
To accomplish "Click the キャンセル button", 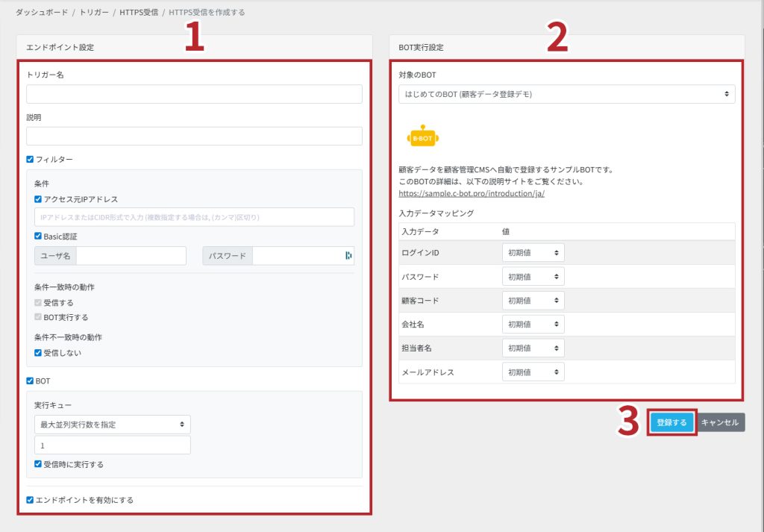I will pyautogui.click(x=720, y=422).
